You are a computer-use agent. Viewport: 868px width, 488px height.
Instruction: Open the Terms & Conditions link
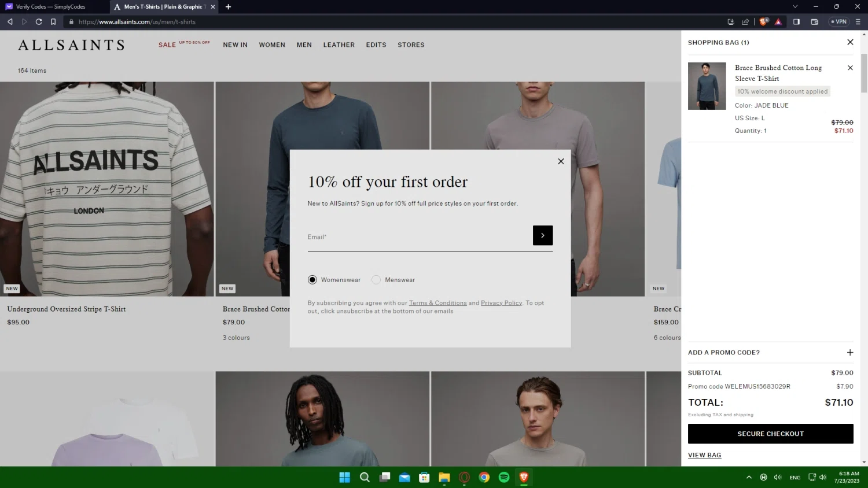437,303
